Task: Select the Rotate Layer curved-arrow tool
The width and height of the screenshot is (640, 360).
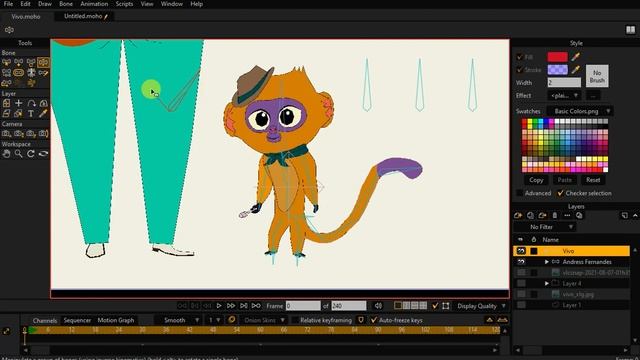Action: (31, 103)
